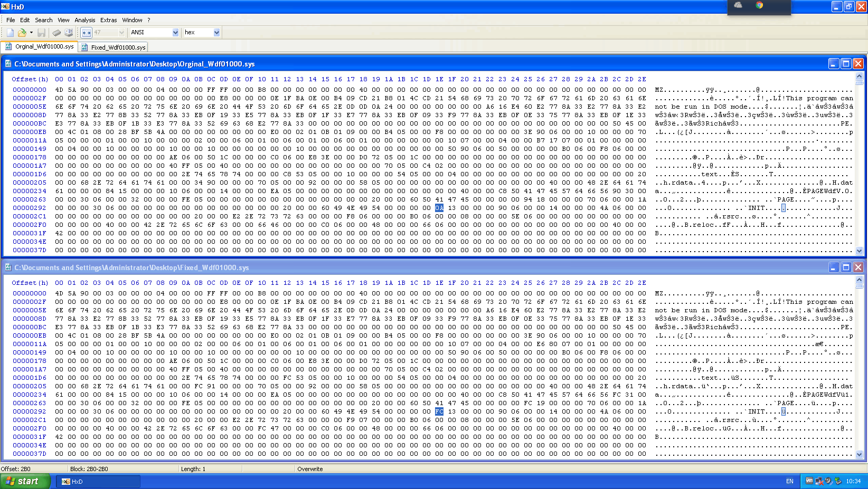This screenshot has height=489, width=868.
Task: Click offset 00000000 in the Orginal pane
Action: [30, 90]
